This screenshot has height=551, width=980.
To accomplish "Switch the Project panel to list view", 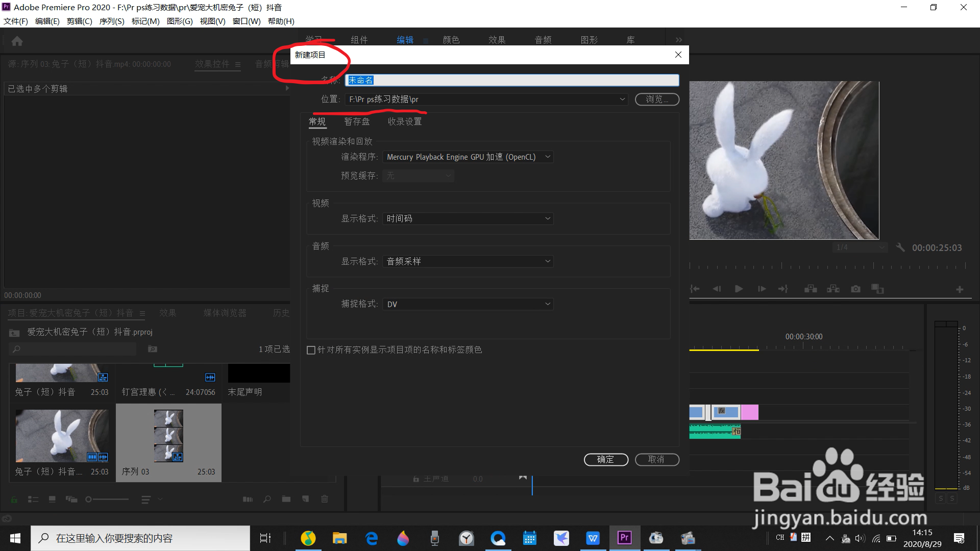I will (33, 499).
